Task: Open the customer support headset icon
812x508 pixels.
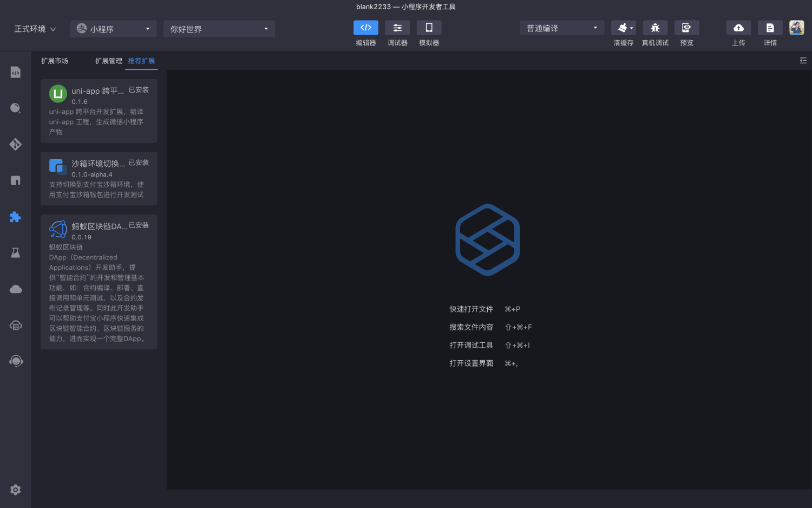Action: (16, 361)
